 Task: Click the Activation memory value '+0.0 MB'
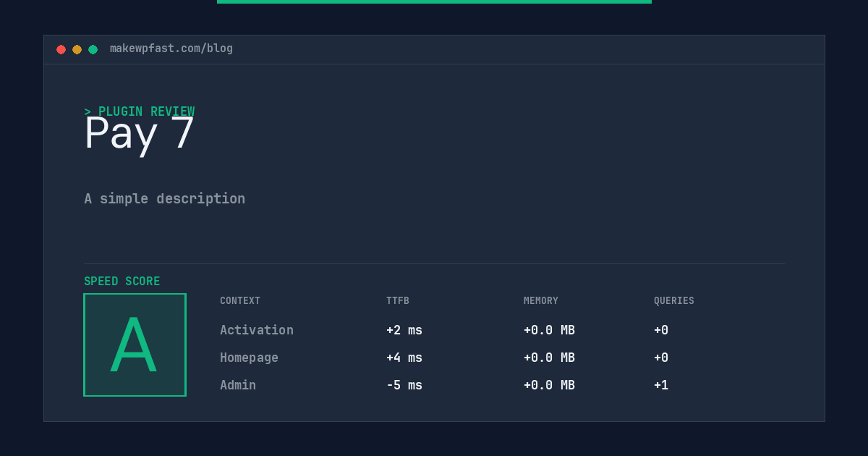tap(549, 330)
